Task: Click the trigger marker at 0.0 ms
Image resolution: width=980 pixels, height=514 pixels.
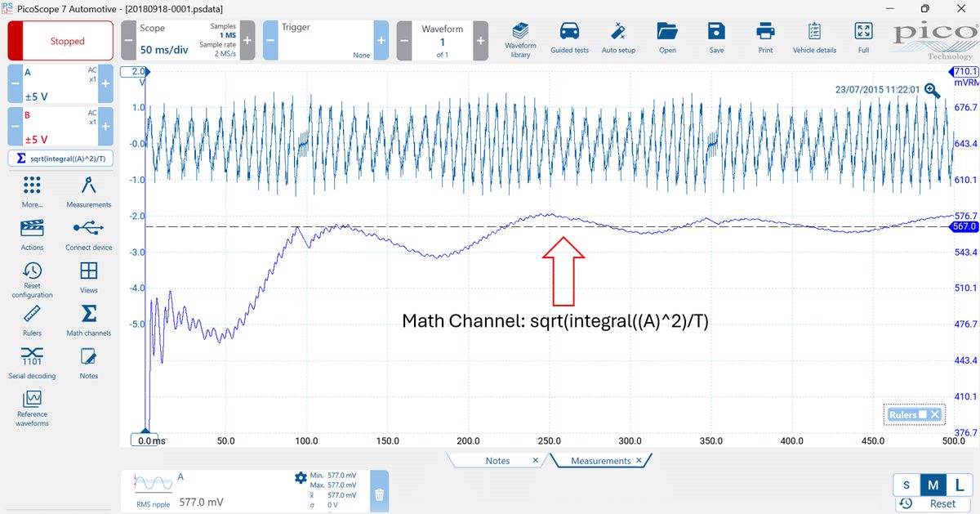Action: pos(146,431)
